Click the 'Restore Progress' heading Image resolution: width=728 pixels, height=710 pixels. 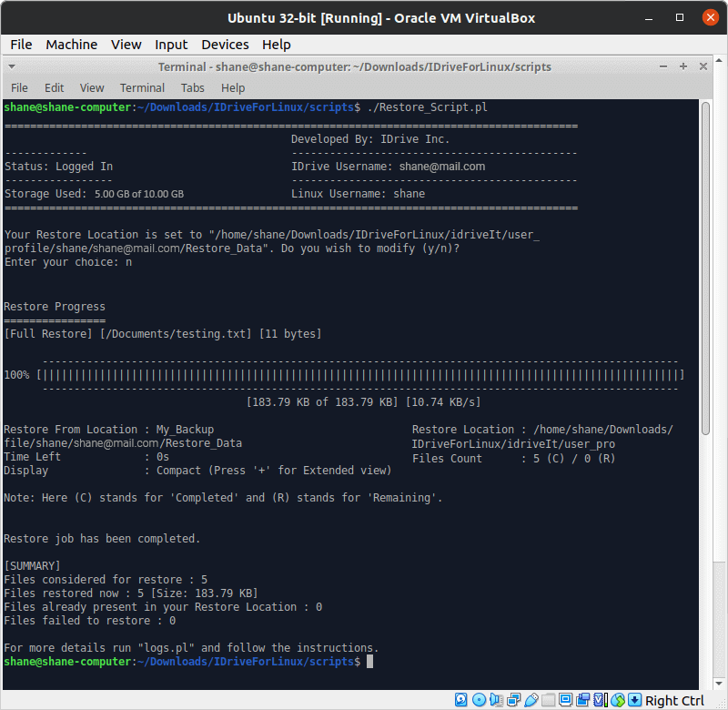(x=55, y=307)
